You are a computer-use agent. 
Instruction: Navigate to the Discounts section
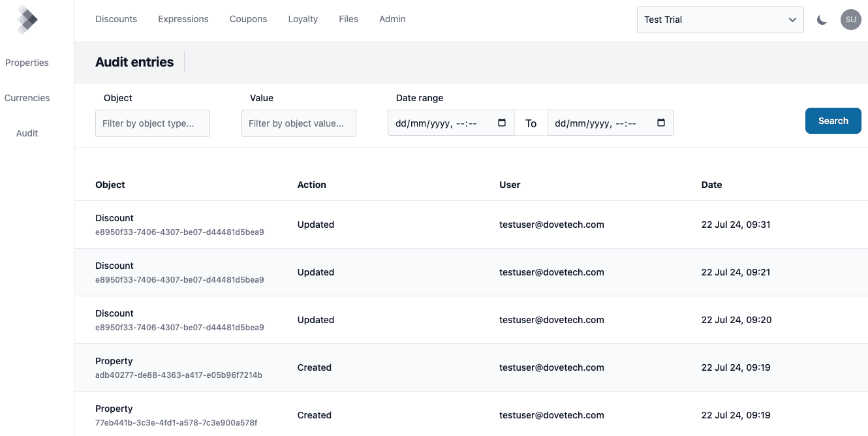point(116,19)
